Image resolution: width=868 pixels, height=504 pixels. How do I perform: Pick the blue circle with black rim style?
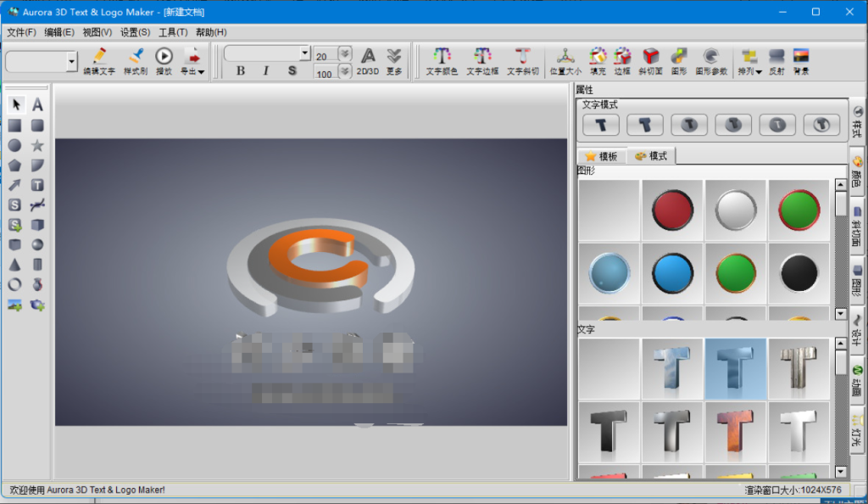(672, 273)
